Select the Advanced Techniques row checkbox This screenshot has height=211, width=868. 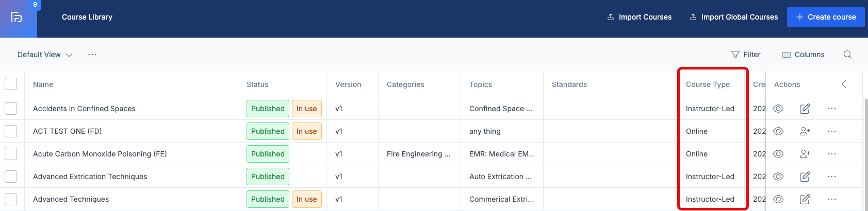[x=11, y=199]
